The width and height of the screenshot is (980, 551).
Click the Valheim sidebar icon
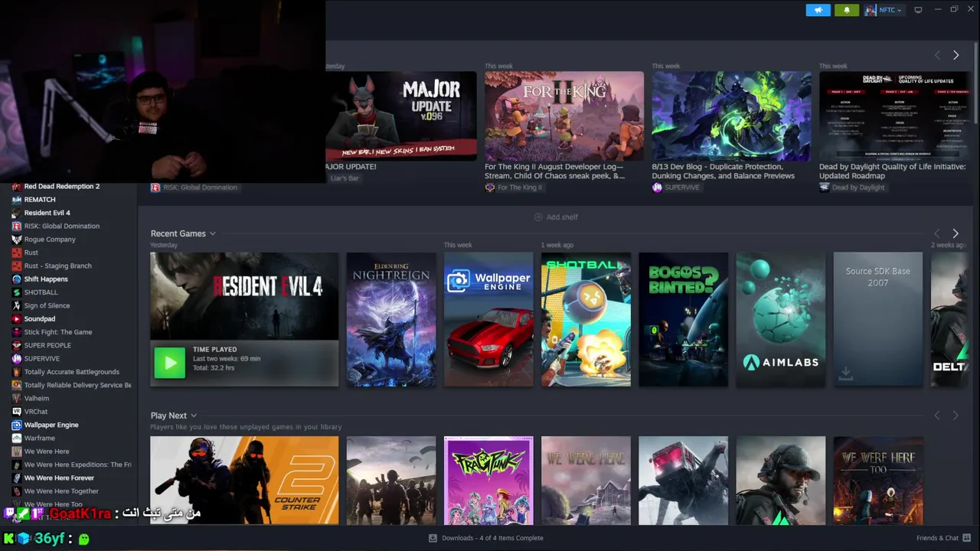[17, 398]
